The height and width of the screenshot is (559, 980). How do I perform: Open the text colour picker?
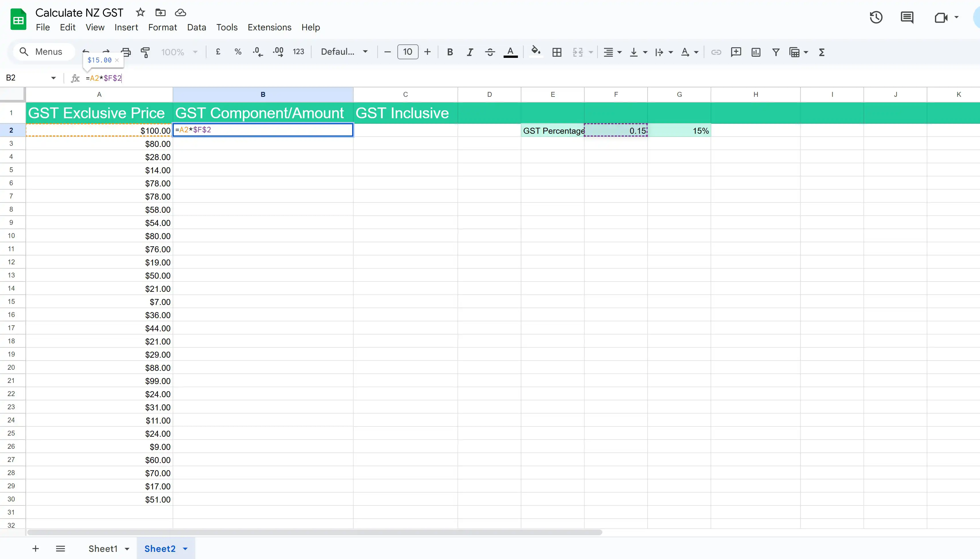click(510, 52)
